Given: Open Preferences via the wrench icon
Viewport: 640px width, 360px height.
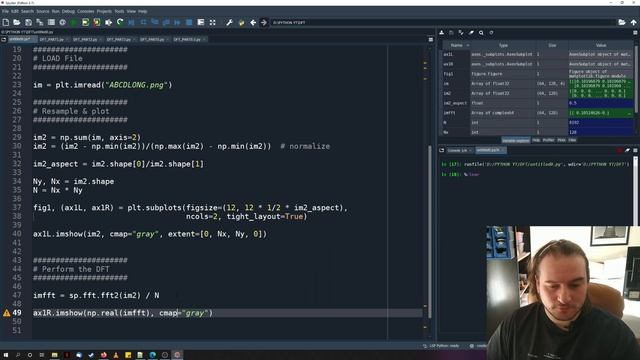Looking at the screenshot, I should pyautogui.click(x=229, y=22).
